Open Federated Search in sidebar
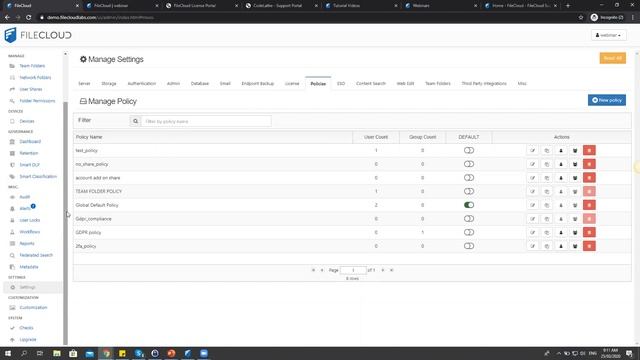This screenshot has height=360, width=640. tap(36, 255)
